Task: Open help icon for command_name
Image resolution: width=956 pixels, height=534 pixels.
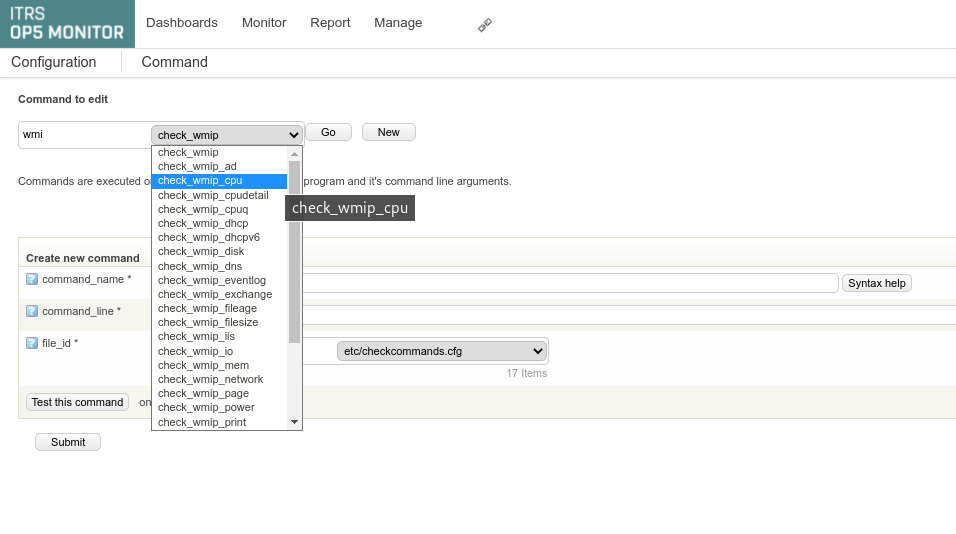Action: coord(32,279)
